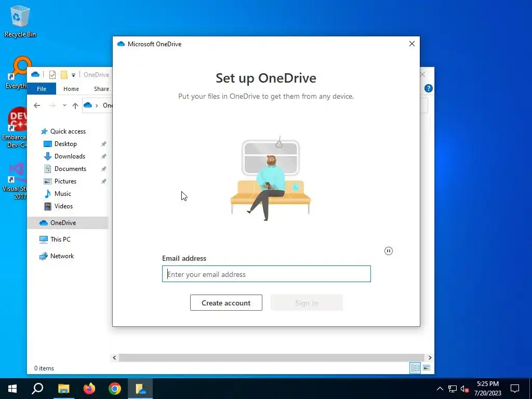Close the File Explorer window behind the dialog
Screen dimensions: 532x399
coord(423,74)
